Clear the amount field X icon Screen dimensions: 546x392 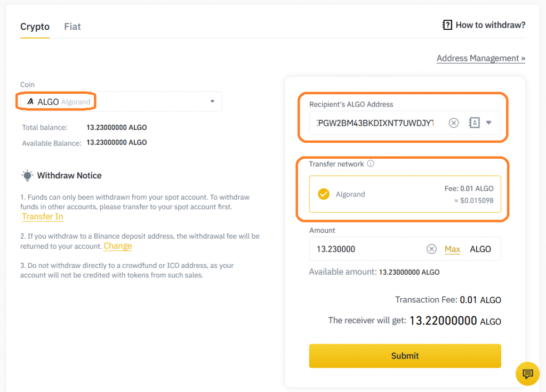click(431, 249)
